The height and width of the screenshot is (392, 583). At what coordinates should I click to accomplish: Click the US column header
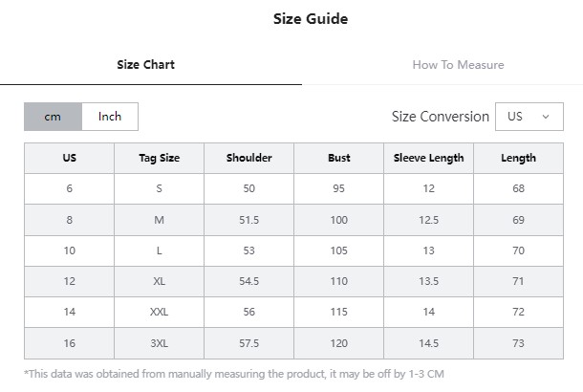coord(69,158)
